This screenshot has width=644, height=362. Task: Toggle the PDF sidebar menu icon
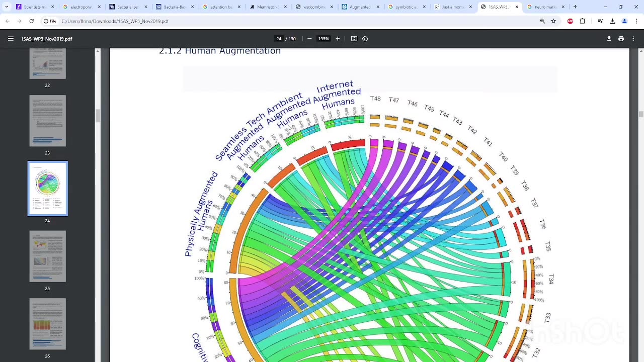(x=11, y=39)
